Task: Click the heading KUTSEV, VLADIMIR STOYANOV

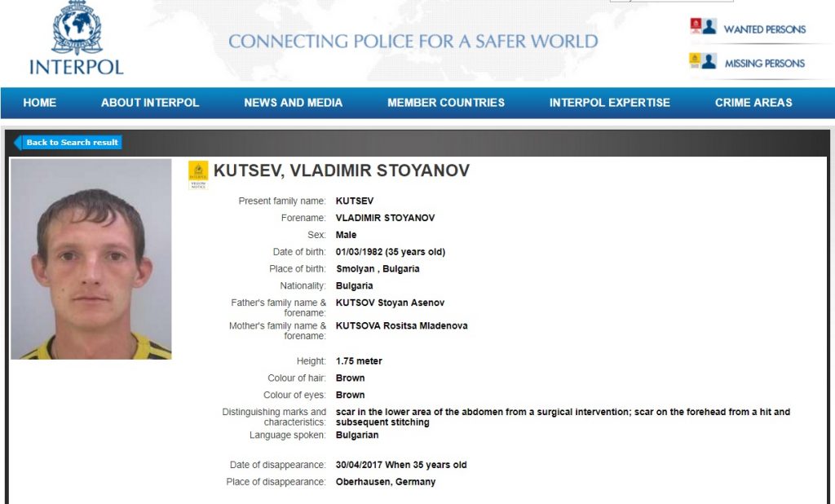Action: click(342, 170)
